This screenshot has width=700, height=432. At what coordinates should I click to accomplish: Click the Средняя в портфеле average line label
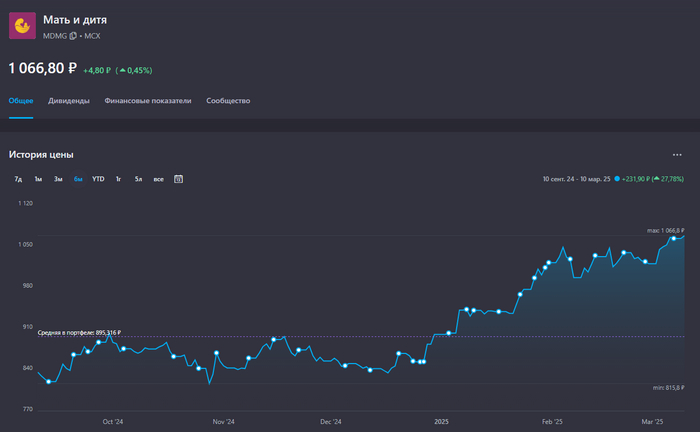80,333
